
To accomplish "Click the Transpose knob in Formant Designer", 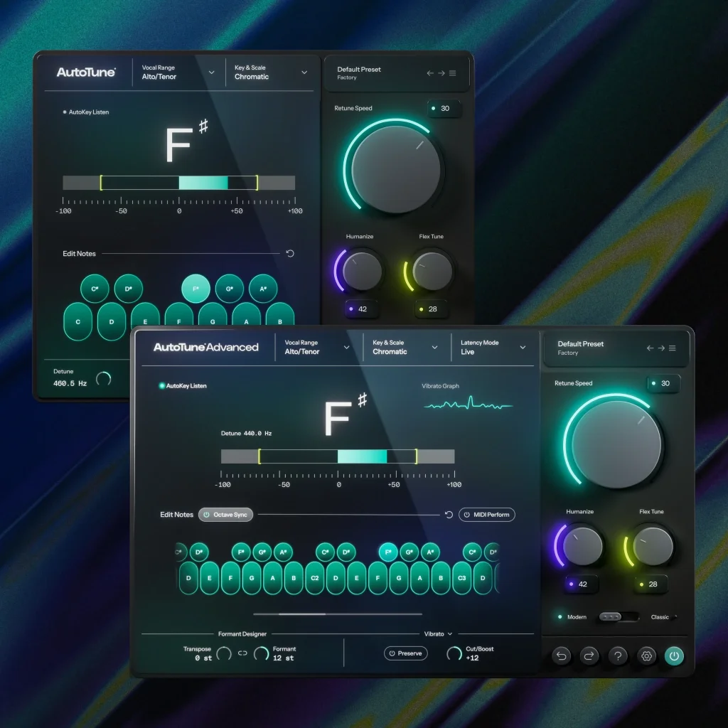I will 224,653.
